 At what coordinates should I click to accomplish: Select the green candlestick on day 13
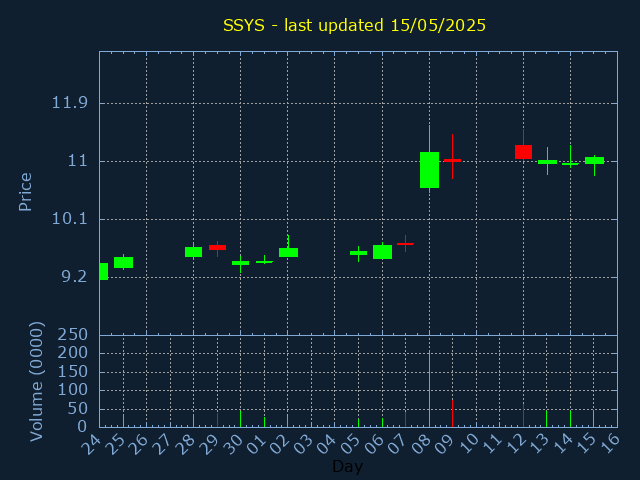click(x=547, y=162)
